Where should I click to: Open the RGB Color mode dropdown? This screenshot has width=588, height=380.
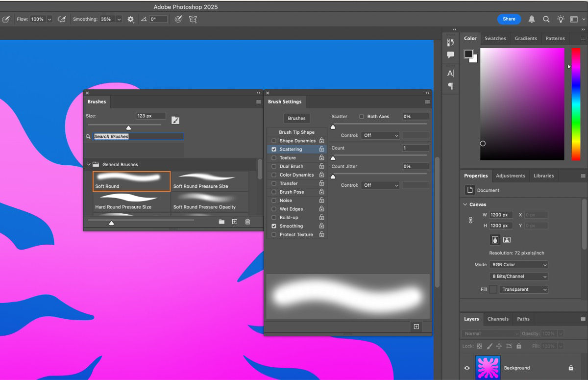click(518, 264)
